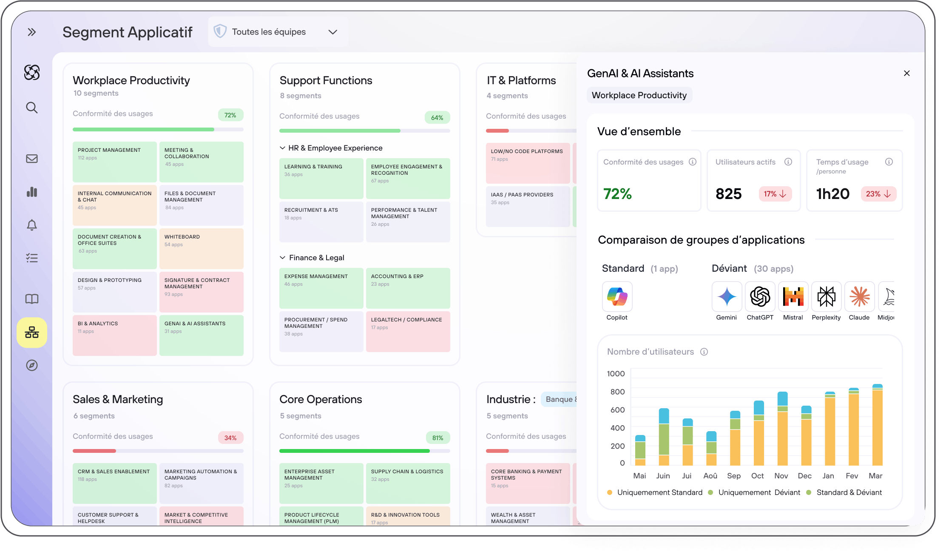
Task: Close the GenAI & AI Assistants panel
Action: tap(906, 73)
